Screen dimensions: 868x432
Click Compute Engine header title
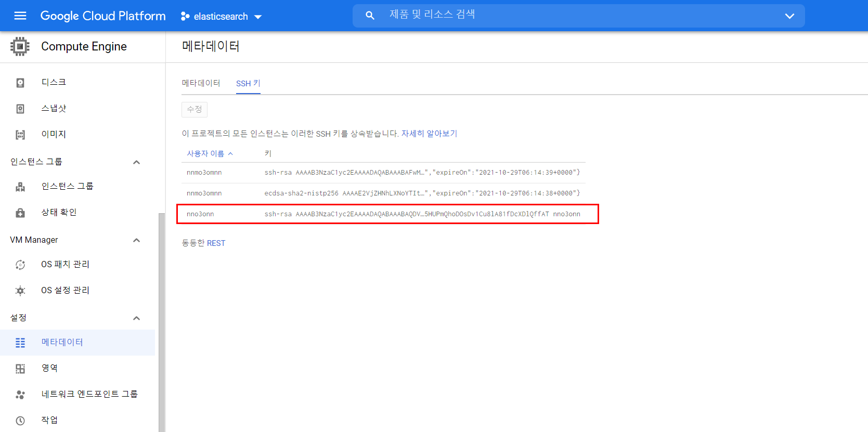84,46
